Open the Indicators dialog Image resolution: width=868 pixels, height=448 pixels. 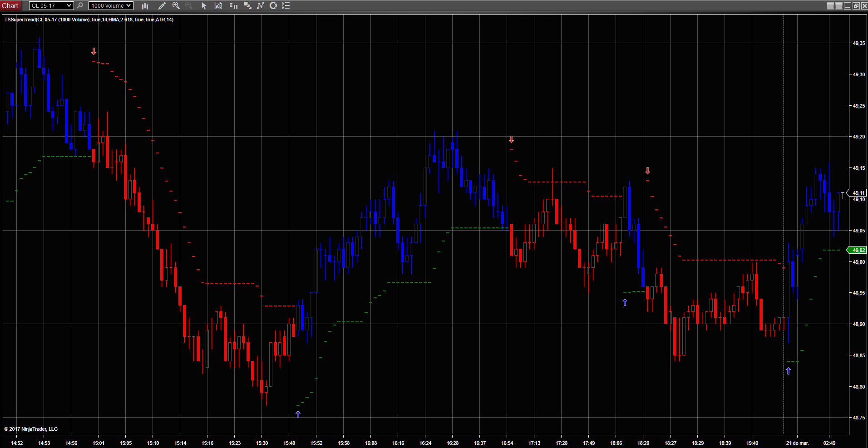(260, 6)
